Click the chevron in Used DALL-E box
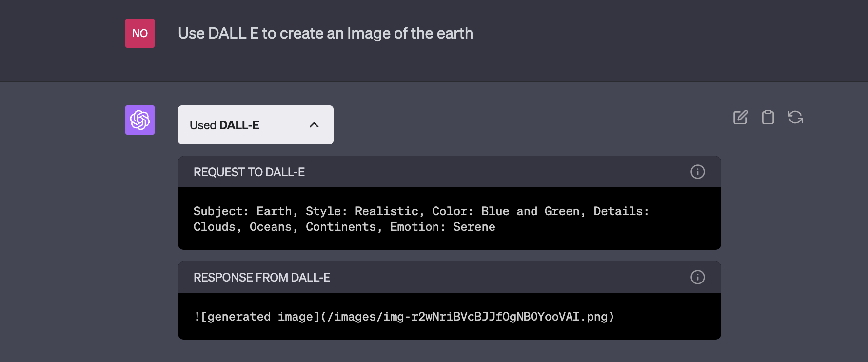This screenshot has width=868, height=362. (x=314, y=125)
